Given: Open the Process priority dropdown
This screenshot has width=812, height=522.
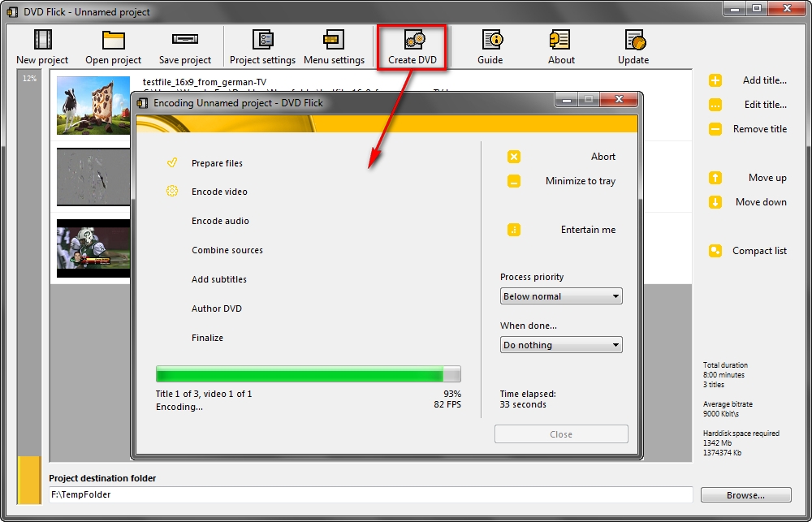Looking at the screenshot, I should pos(561,296).
